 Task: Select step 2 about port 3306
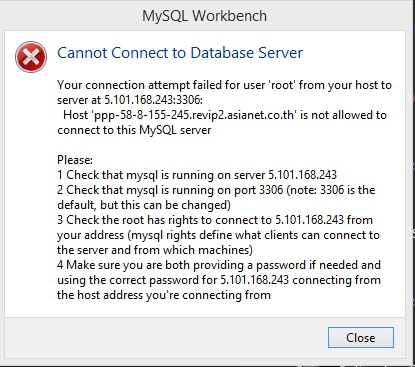pyautogui.click(x=216, y=190)
